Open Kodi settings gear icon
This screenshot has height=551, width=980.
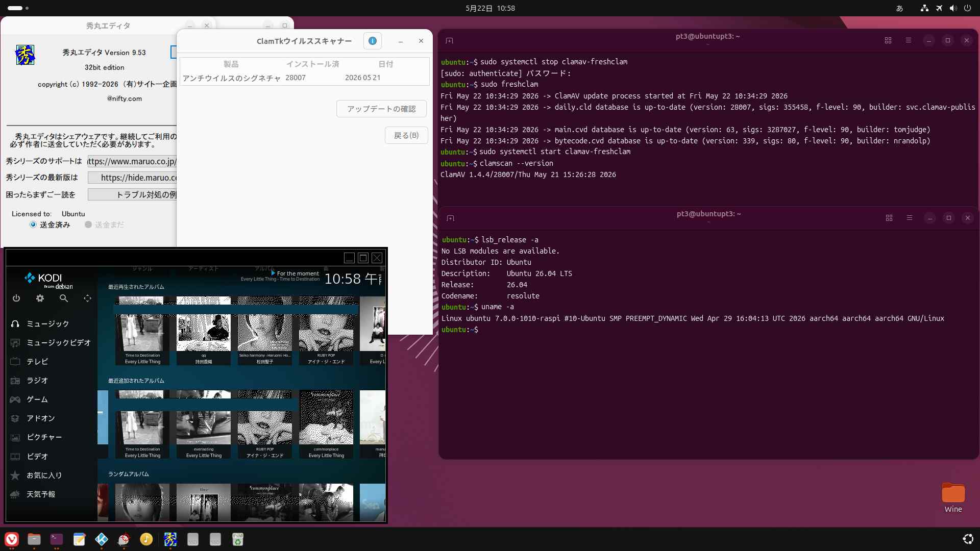(40, 298)
